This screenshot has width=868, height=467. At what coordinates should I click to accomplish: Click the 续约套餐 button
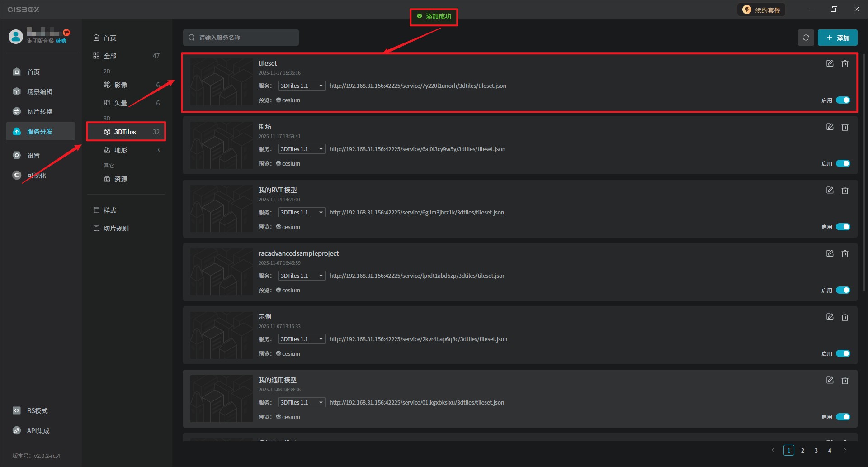[x=761, y=10]
